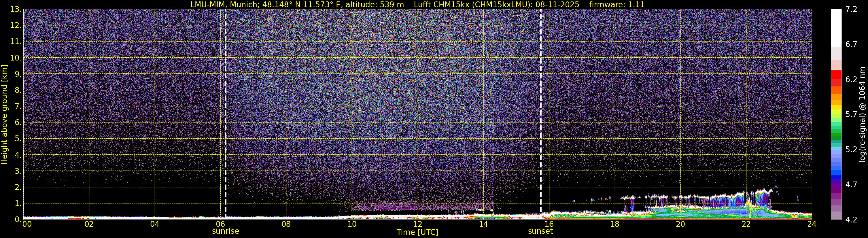
Task: Click the colorbar value '5.7'
Action: (851, 114)
